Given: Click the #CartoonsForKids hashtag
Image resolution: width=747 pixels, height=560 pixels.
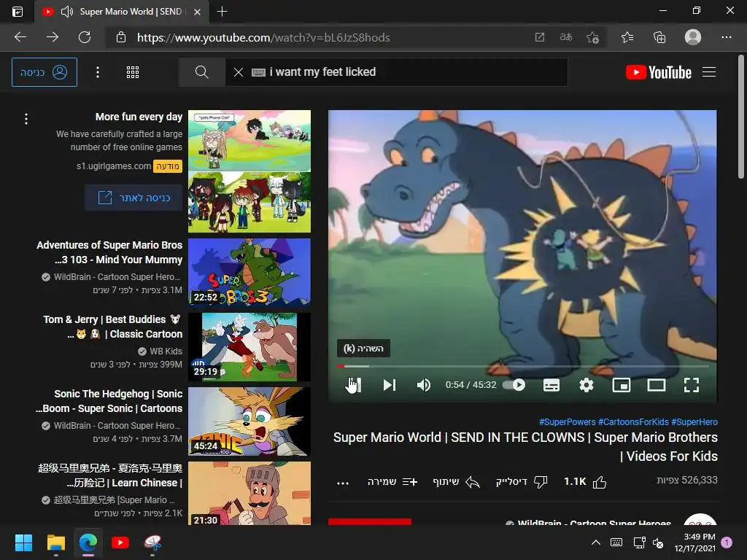Looking at the screenshot, I should (633, 422).
